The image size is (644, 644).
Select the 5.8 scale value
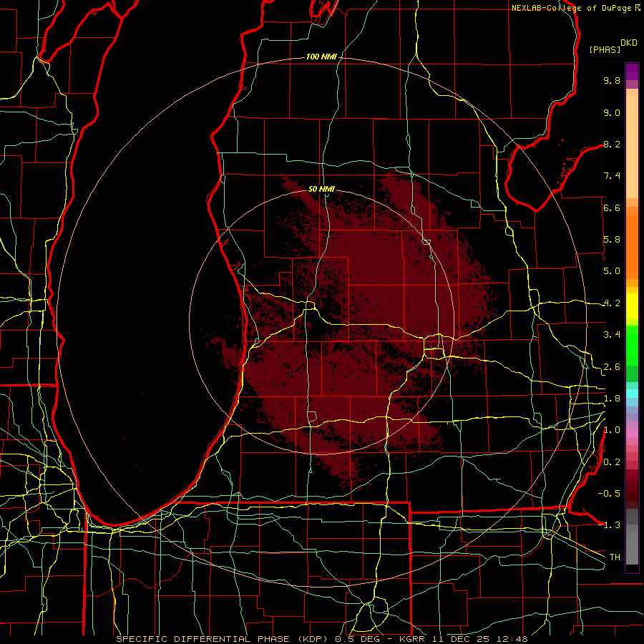(x=612, y=240)
